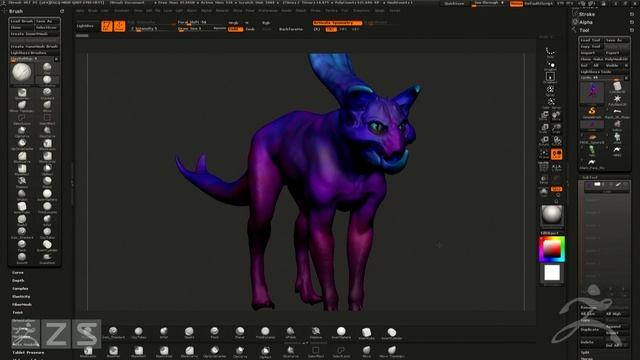Click Create InsertMesh button

click(34, 34)
